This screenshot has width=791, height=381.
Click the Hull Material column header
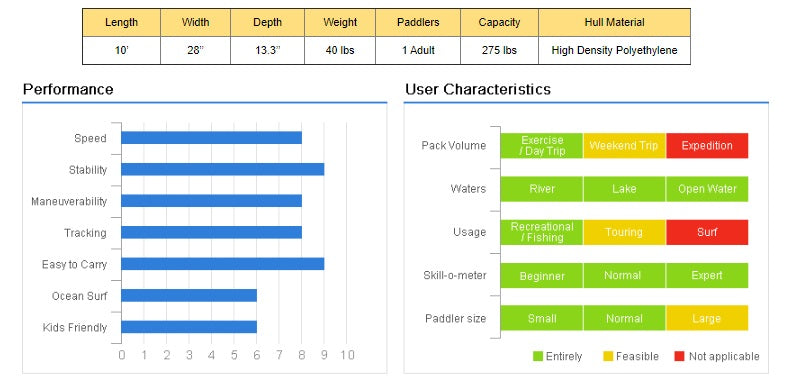pos(614,23)
